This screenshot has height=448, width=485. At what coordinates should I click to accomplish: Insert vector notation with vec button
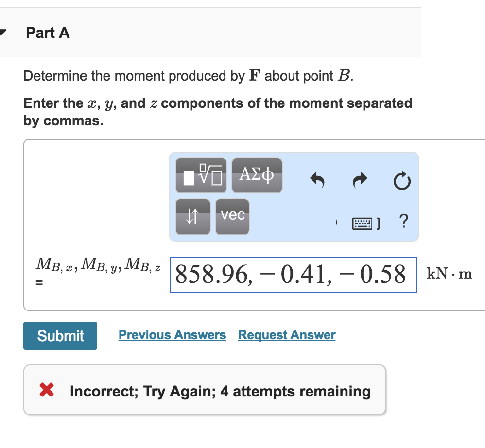[232, 216]
